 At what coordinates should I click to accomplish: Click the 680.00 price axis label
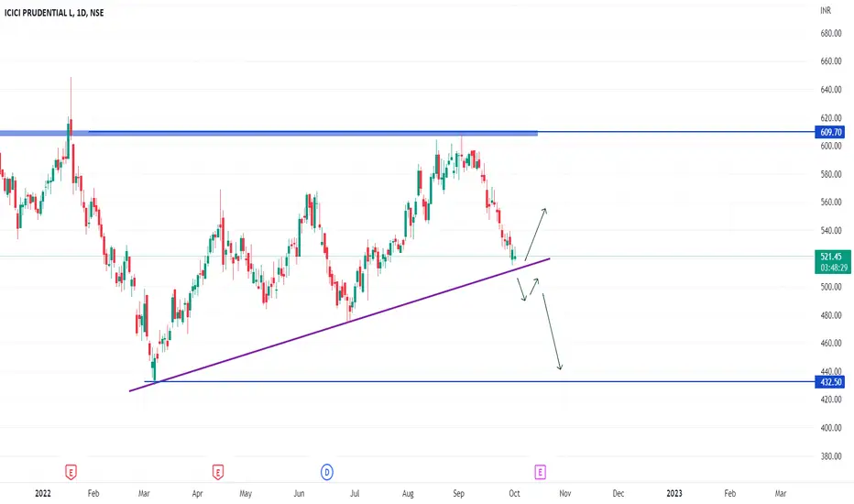831,33
